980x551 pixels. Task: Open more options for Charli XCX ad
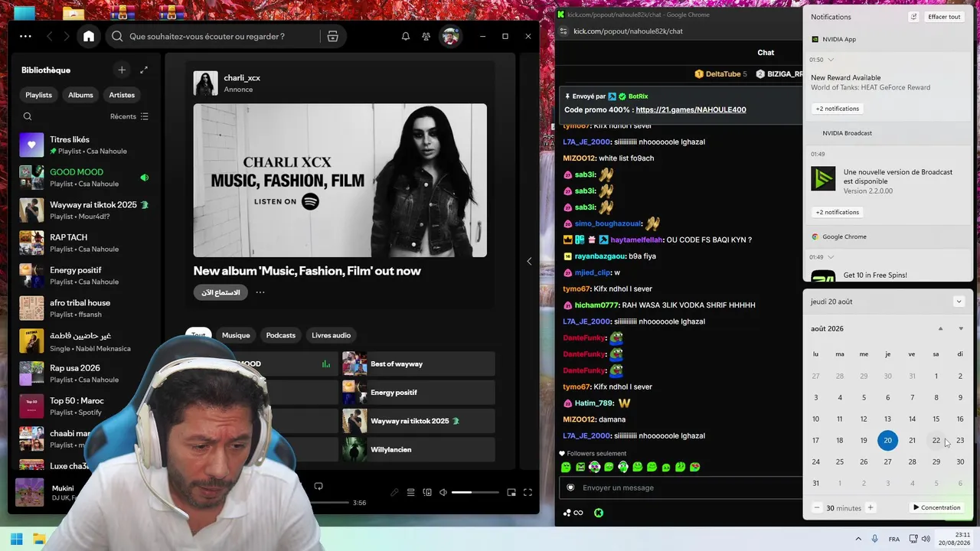tap(260, 292)
